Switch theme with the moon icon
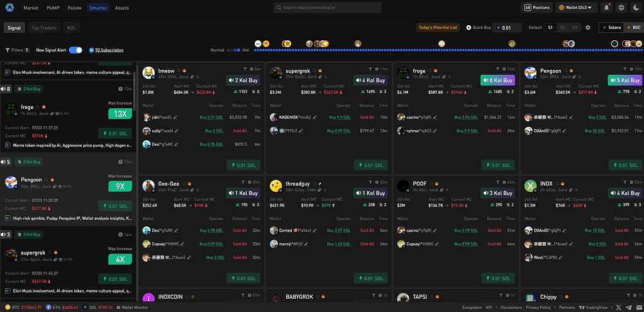 636,8
